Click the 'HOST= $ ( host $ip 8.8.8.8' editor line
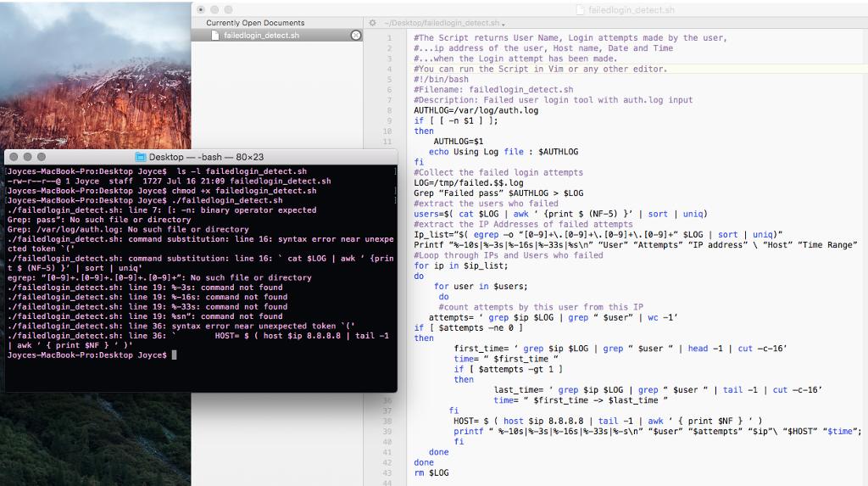This screenshot has height=486, width=868. [x=607, y=422]
